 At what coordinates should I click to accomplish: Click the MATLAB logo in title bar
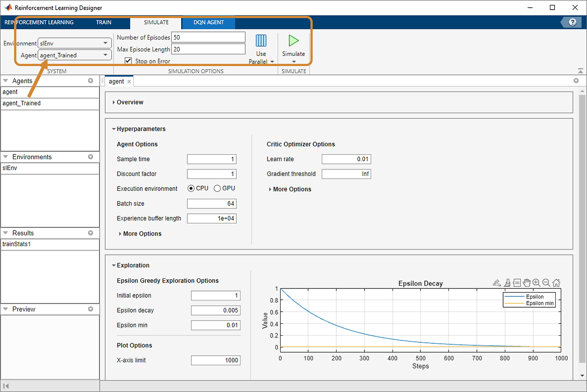[x=8, y=8]
